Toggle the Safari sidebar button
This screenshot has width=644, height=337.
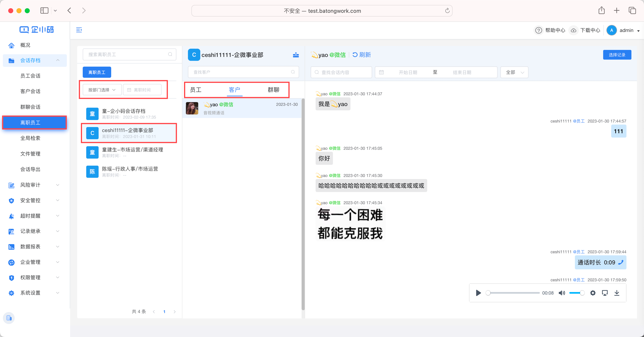44,11
